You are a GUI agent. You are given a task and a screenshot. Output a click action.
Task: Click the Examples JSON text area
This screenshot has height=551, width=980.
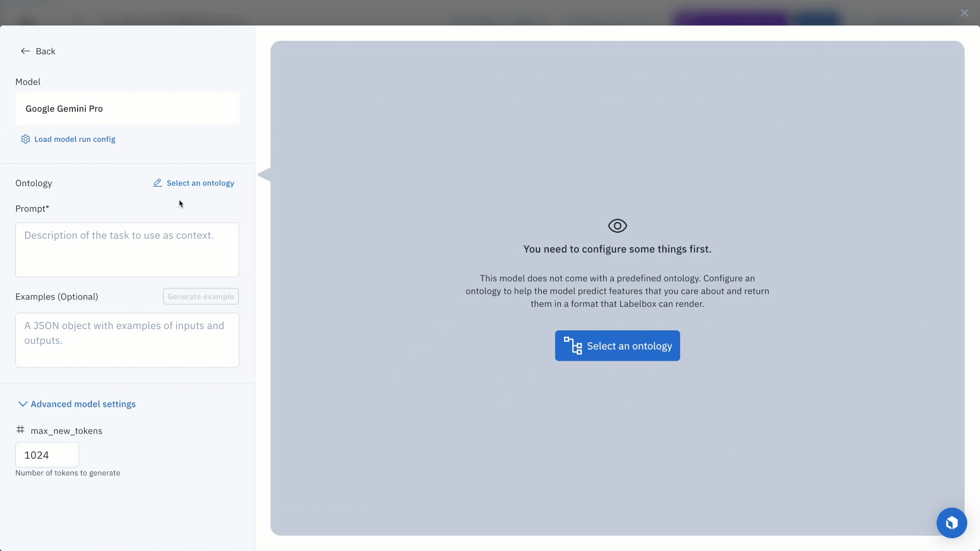tap(127, 340)
